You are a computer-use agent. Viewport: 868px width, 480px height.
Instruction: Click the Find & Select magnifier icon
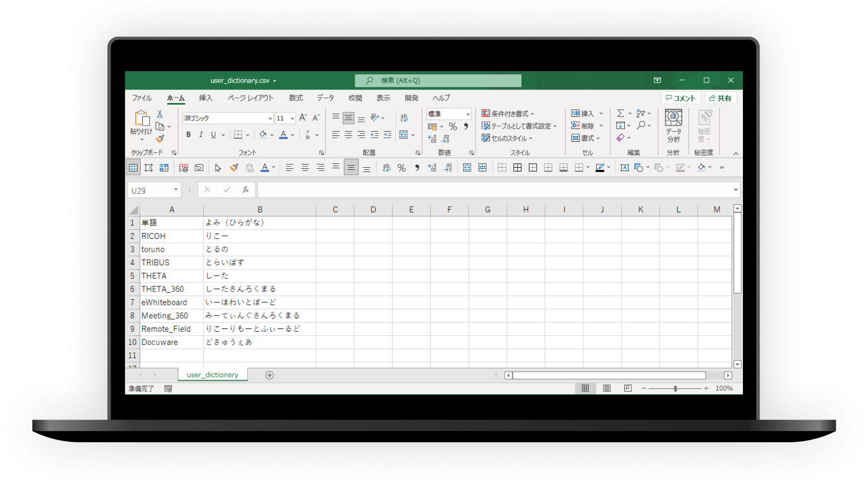(x=641, y=126)
